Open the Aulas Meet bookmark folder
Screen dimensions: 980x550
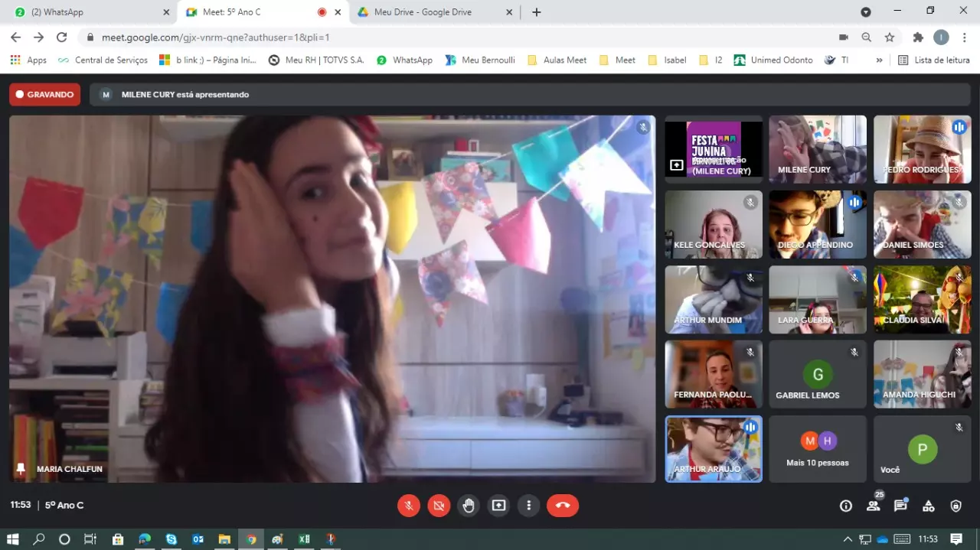pos(557,60)
